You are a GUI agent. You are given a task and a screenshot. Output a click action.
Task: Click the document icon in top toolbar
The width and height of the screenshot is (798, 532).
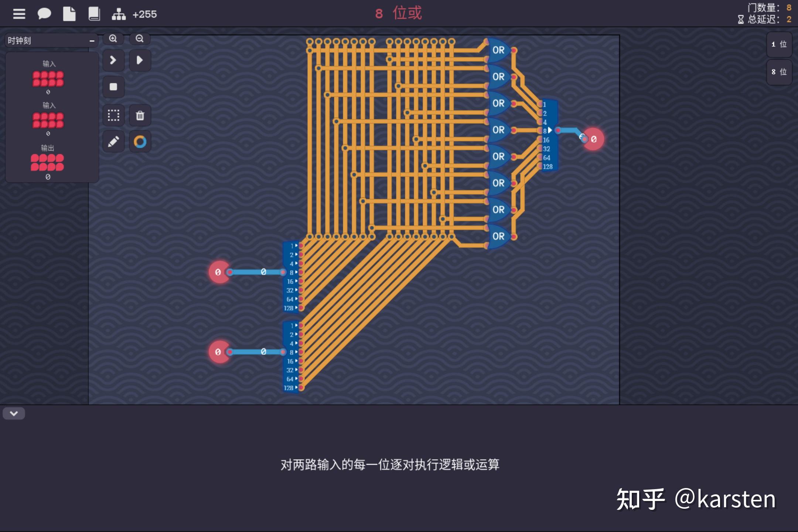[69, 14]
